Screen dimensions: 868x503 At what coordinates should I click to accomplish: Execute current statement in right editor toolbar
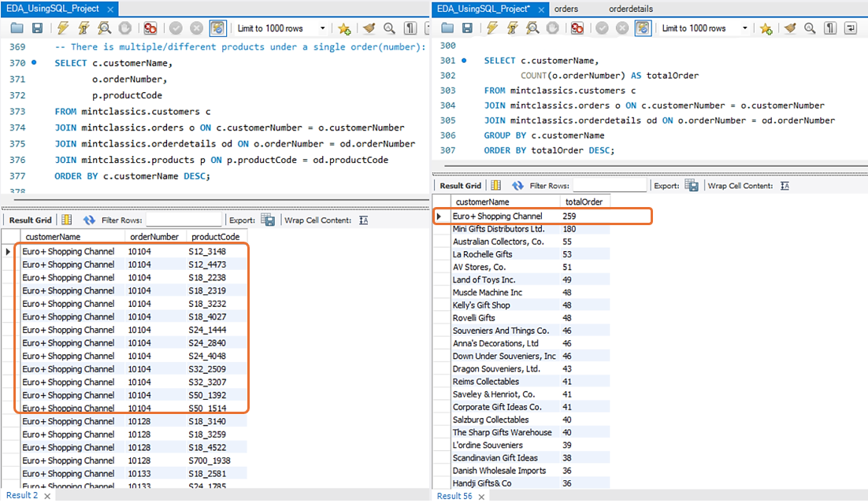click(513, 28)
